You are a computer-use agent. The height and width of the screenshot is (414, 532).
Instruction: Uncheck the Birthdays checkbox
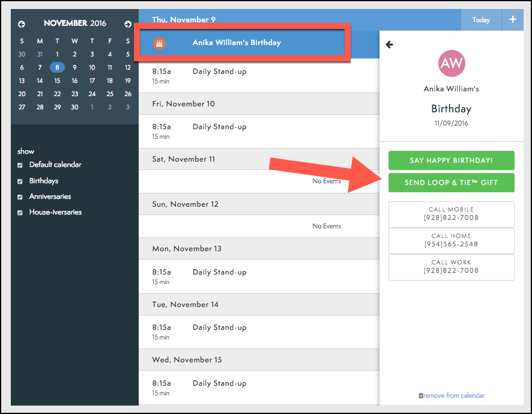pyautogui.click(x=20, y=181)
